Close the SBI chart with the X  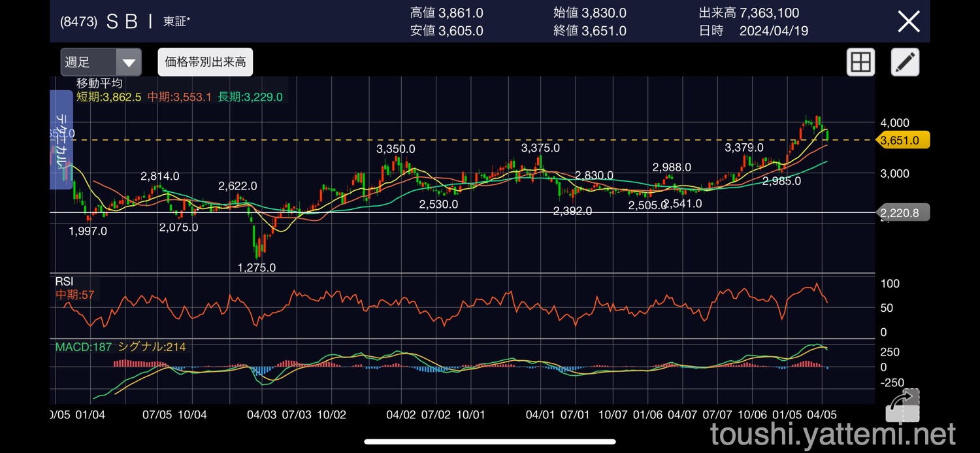pyautogui.click(x=909, y=22)
